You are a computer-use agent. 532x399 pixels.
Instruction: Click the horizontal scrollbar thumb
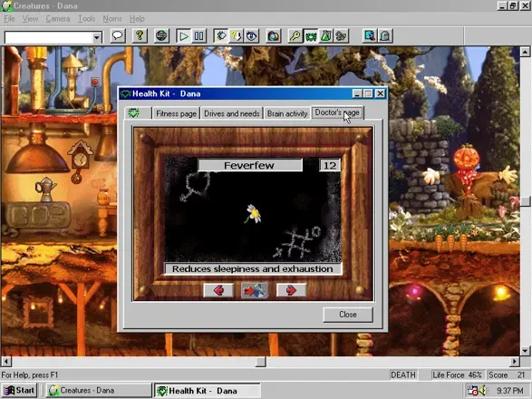261,362
